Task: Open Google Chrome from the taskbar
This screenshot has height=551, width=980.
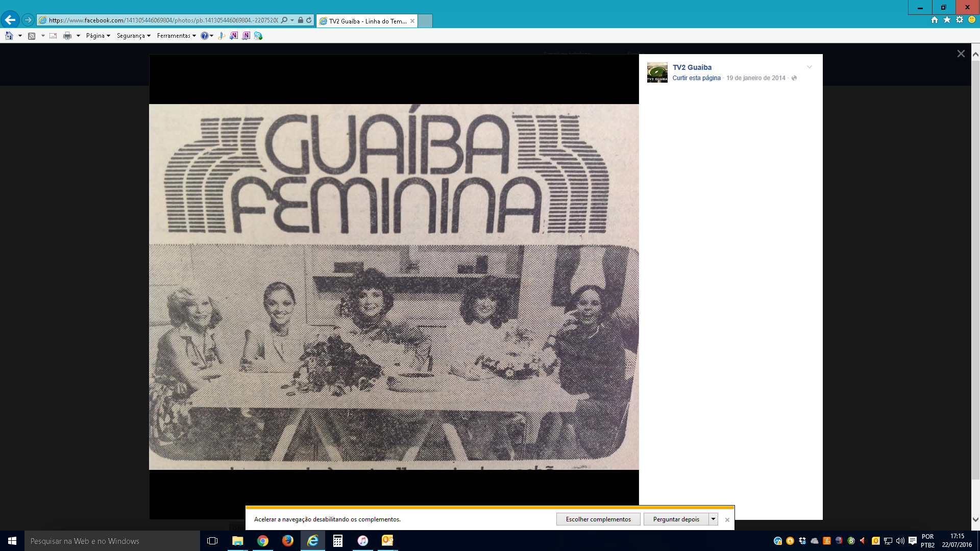Action: (x=263, y=541)
